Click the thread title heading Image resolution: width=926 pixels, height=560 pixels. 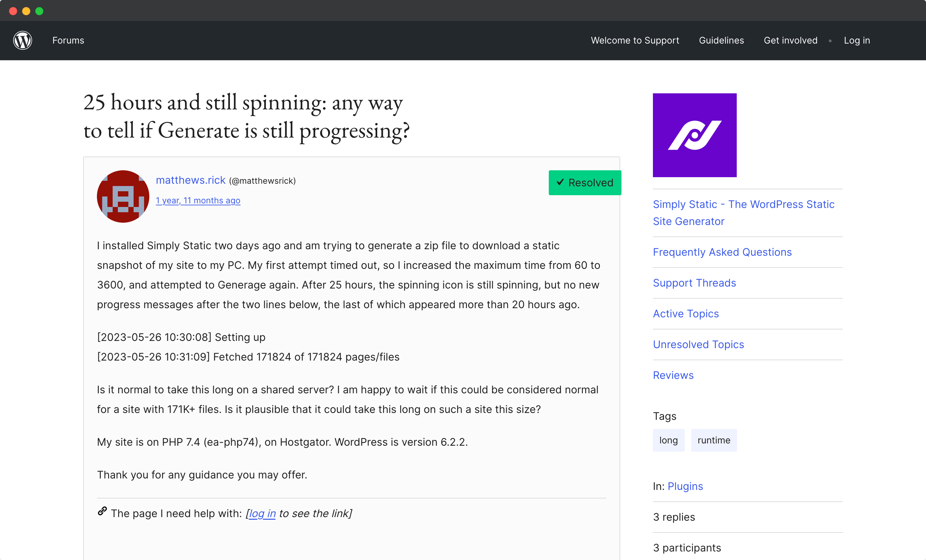tap(246, 117)
